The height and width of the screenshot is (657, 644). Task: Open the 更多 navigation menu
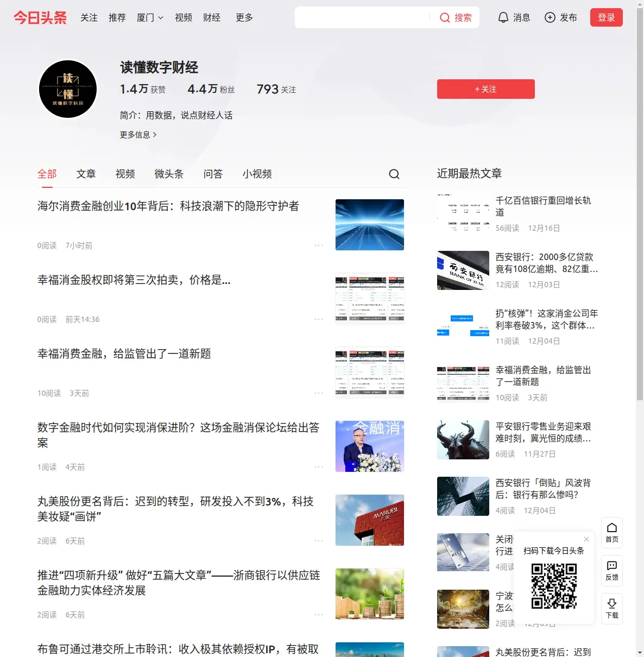point(244,18)
